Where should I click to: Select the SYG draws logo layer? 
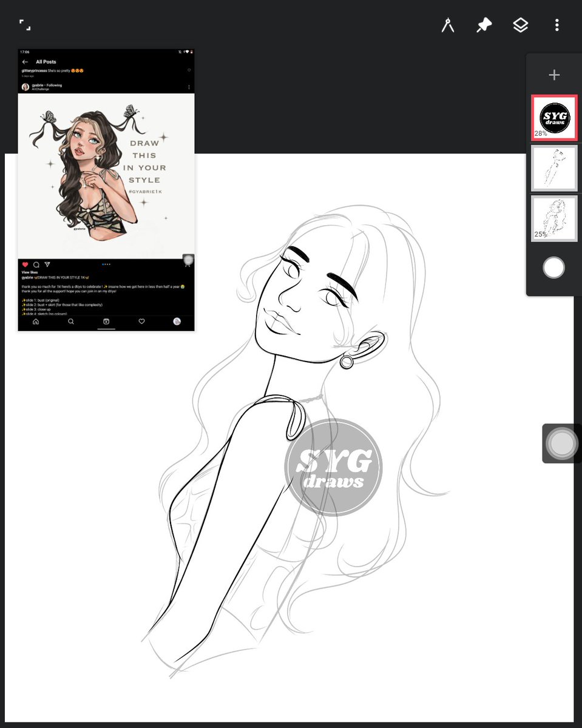pyautogui.click(x=554, y=117)
